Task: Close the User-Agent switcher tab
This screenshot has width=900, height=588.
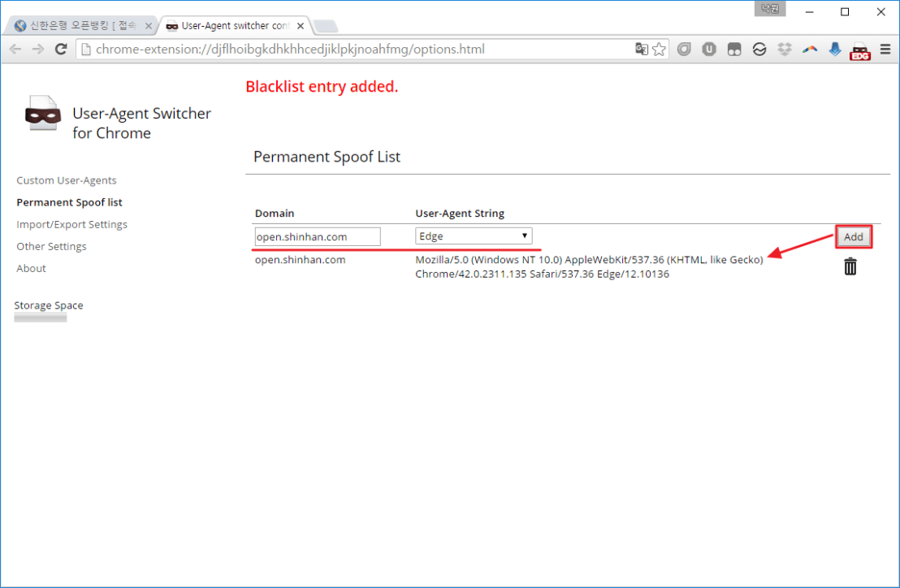Action: click(300, 26)
